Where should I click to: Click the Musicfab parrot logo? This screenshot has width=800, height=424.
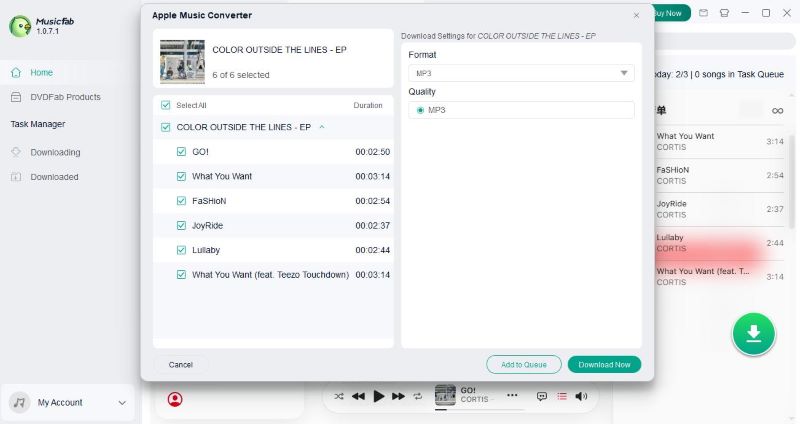(x=20, y=26)
